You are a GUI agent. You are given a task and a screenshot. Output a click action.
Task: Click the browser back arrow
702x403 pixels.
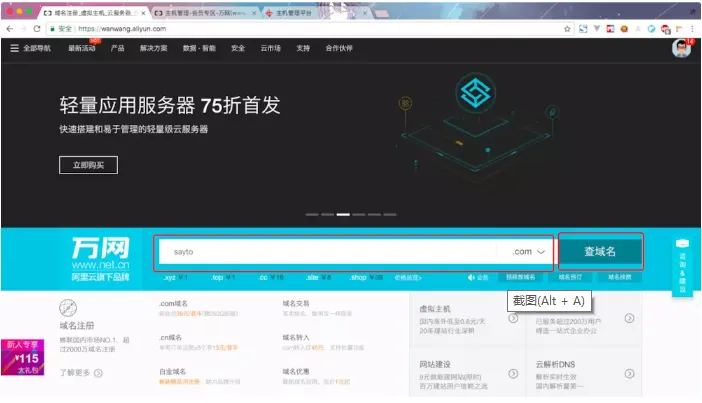(x=10, y=29)
